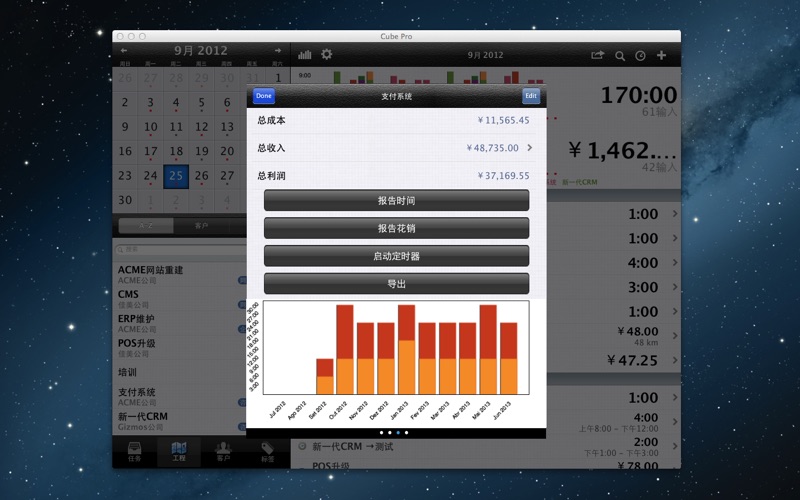Go to previous month arrow
The height and width of the screenshot is (500, 800).
(123, 51)
